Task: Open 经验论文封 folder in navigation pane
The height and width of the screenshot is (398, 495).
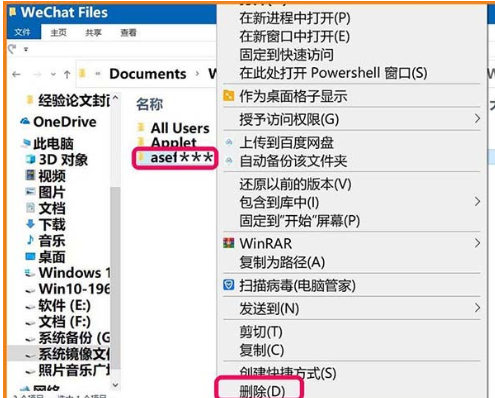Action: [x=74, y=100]
